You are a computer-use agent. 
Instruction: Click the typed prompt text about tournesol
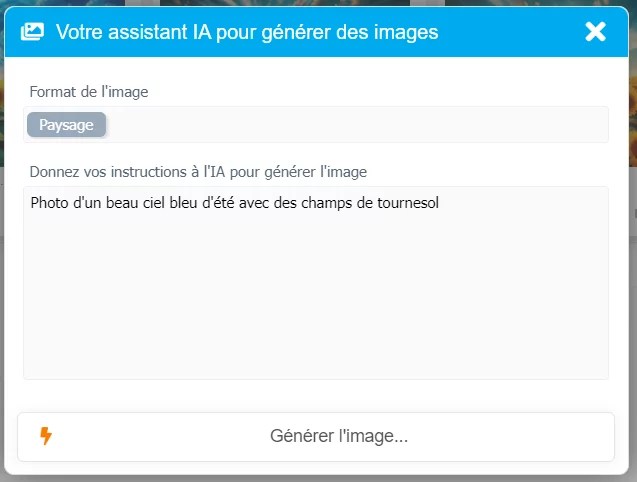click(x=234, y=202)
